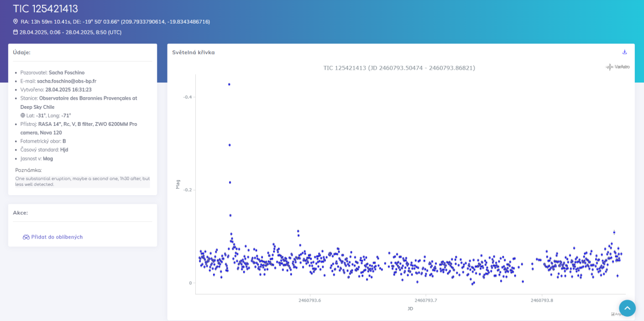Click the chart title with JD range

(399, 68)
